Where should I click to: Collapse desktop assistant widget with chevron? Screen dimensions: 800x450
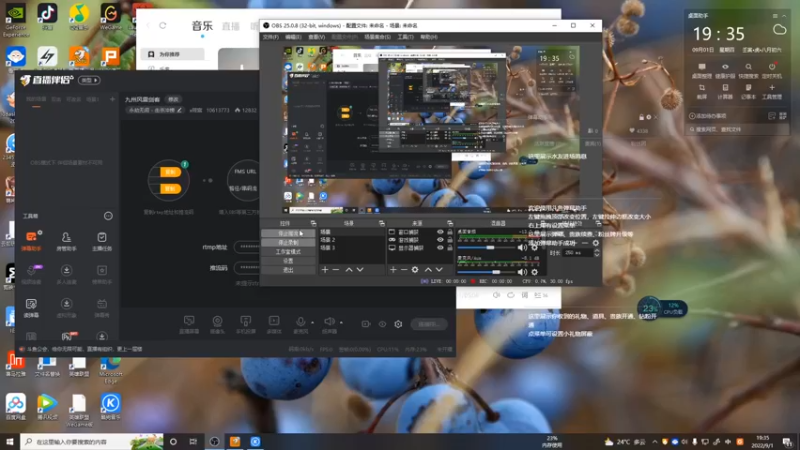(784, 16)
